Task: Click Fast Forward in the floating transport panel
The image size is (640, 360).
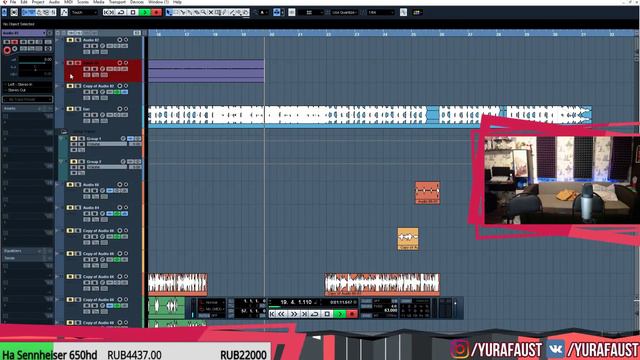Action: (293, 314)
